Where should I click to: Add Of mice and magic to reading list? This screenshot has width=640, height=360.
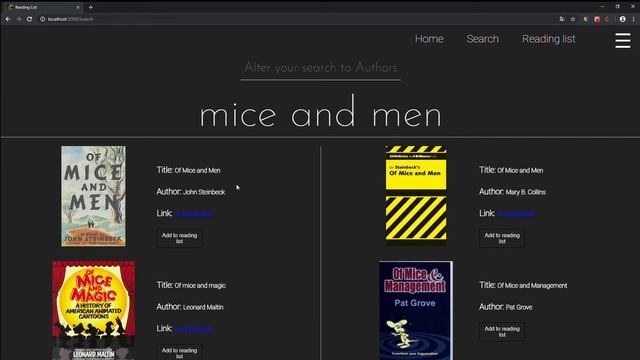click(x=179, y=352)
